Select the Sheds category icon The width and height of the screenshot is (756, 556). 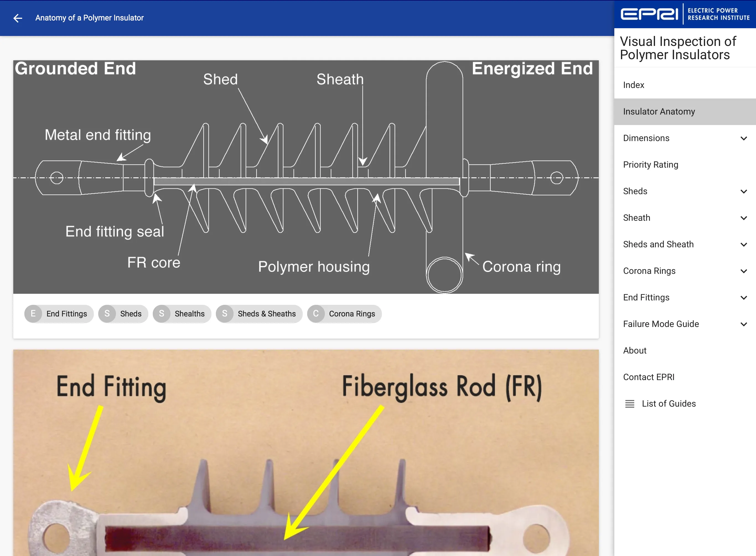pyautogui.click(x=108, y=313)
